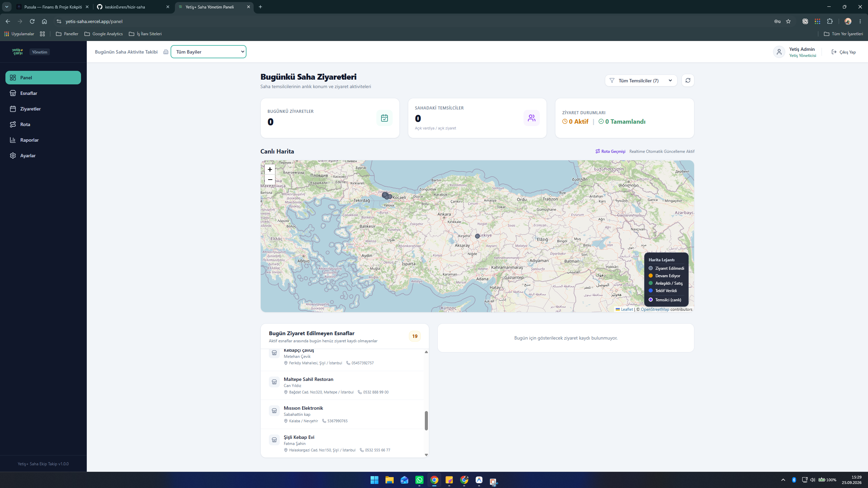Click the Çıkış Yap logout button
Viewport: 868px width, 488px height.
pos(844,52)
